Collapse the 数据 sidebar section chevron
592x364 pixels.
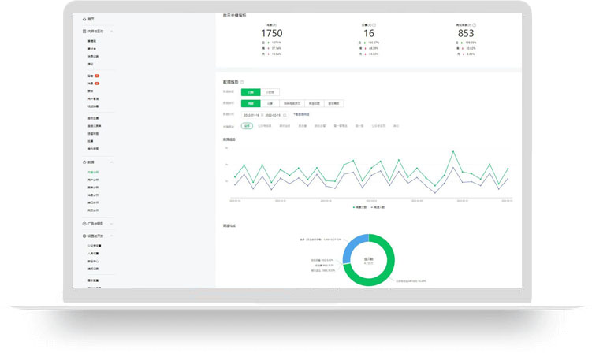(x=112, y=162)
